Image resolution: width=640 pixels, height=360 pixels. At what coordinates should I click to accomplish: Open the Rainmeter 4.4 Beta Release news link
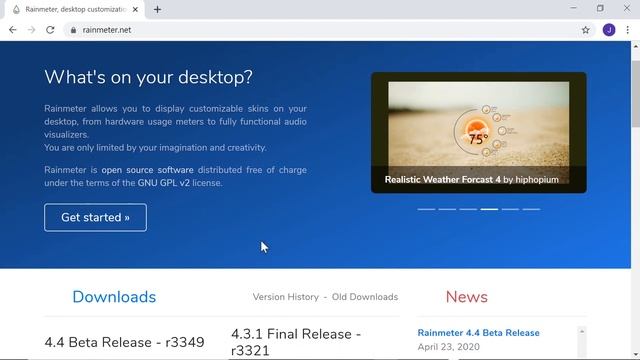478,333
